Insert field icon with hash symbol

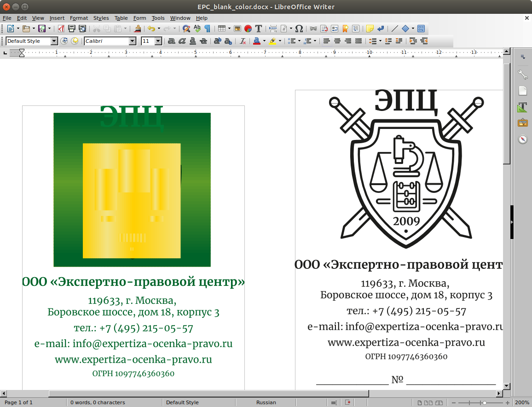click(x=283, y=29)
